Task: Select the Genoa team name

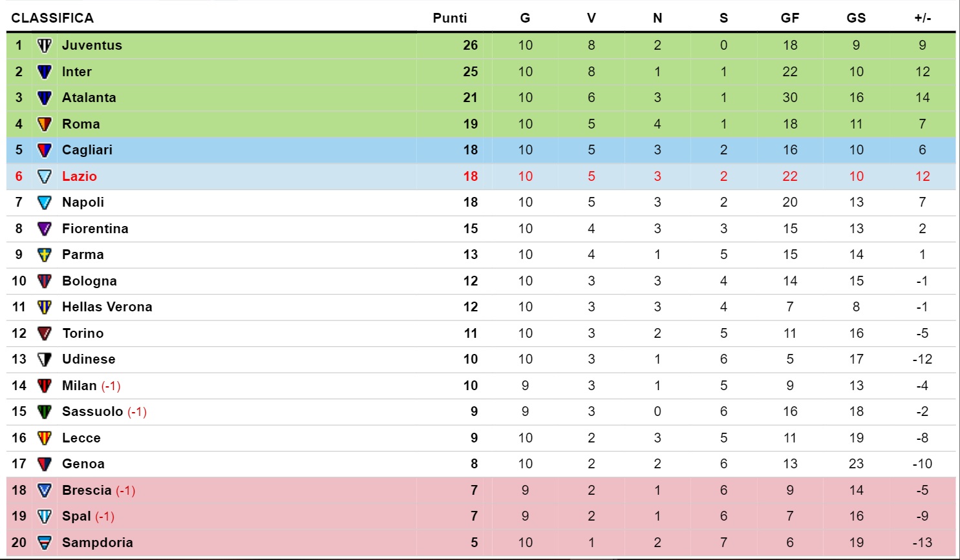Action: click(x=83, y=464)
